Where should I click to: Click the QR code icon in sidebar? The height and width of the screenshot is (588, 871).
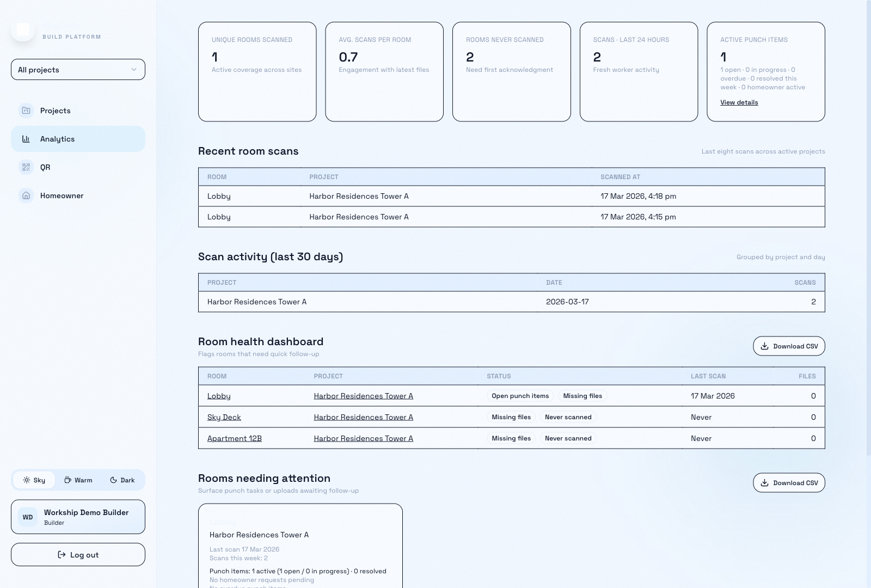coord(26,167)
